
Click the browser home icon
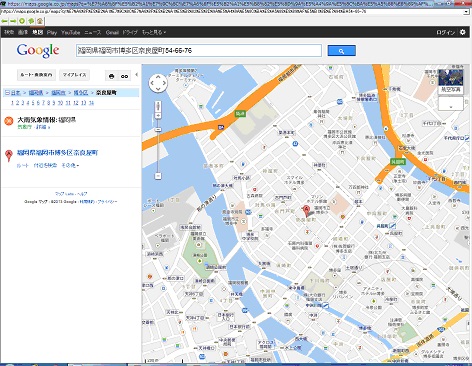40,21
